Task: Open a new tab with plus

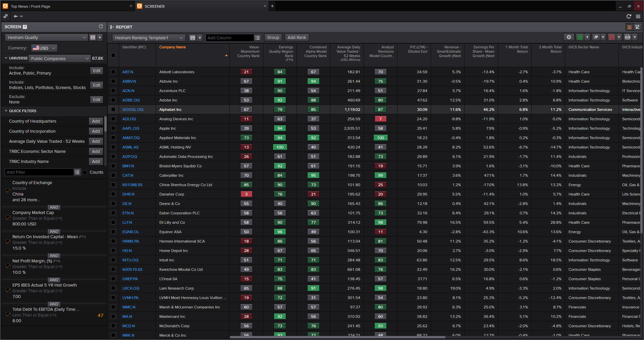Action: 272,6
